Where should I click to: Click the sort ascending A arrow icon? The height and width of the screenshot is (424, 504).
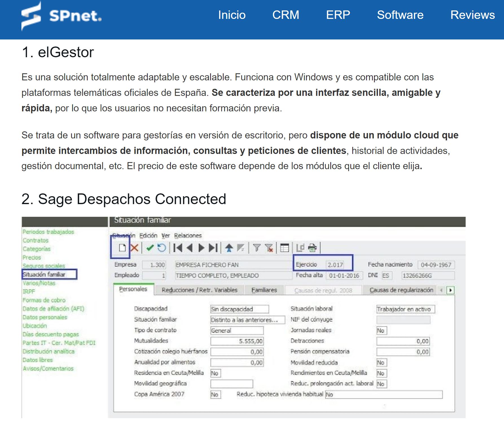click(x=229, y=248)
